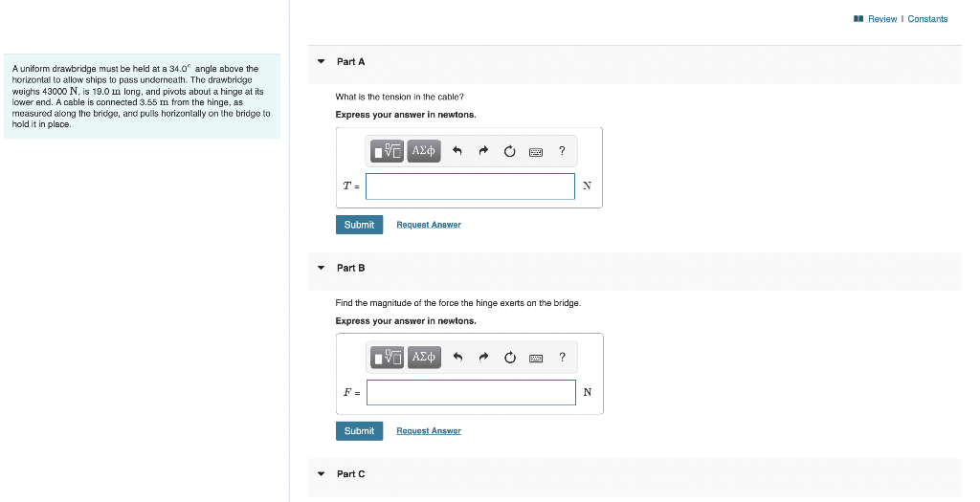Open math templates tool in Part A
The image size is (980, 502).
(x=387, y=150)
